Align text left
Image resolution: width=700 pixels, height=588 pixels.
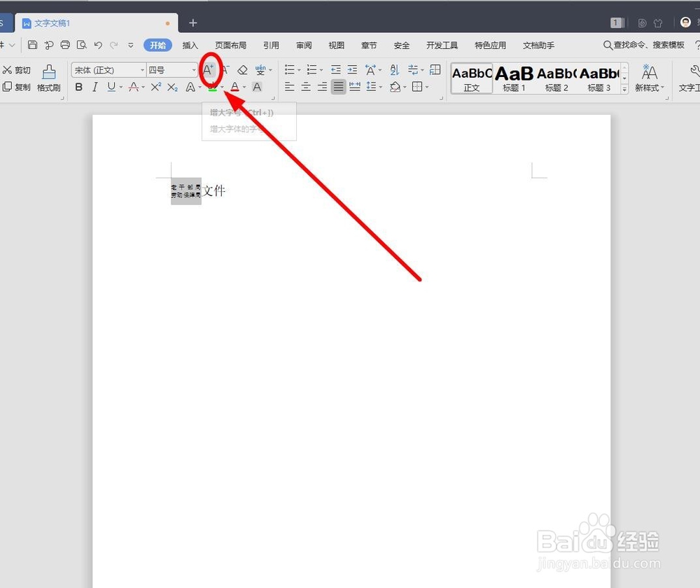click(x=289, y=87)
